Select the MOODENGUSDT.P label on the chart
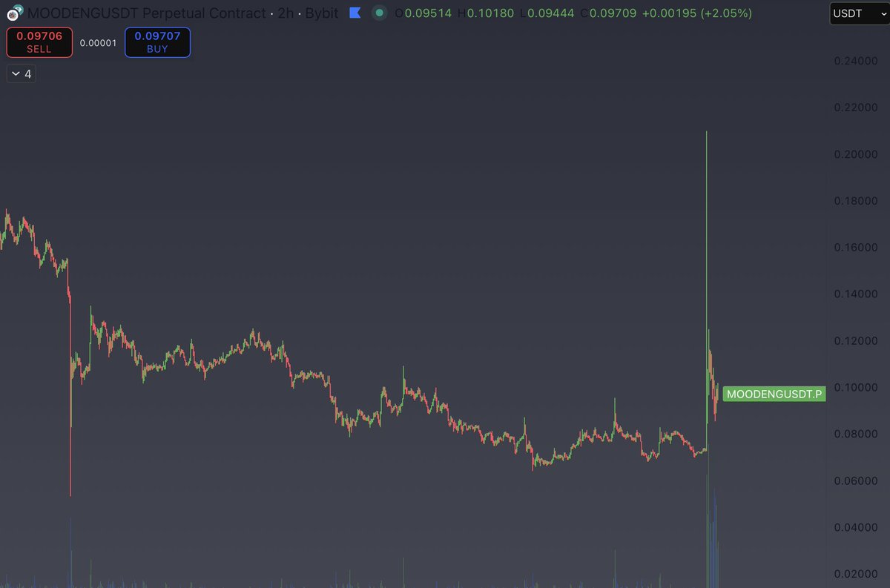890x588 pixels. (774, 394)
